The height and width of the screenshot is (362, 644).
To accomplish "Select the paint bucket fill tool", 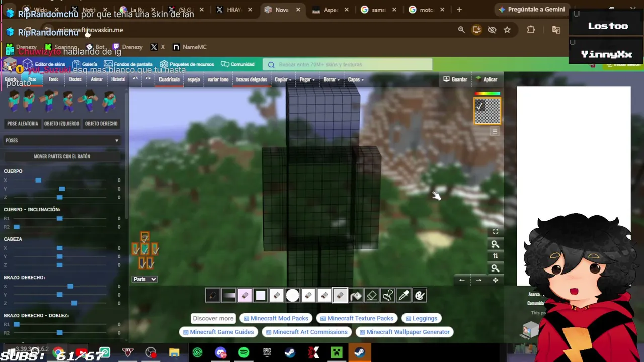I will [x=356, y=296].
